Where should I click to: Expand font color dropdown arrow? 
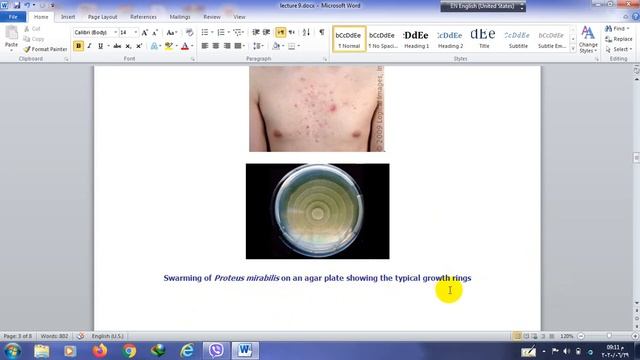[192, 46]
